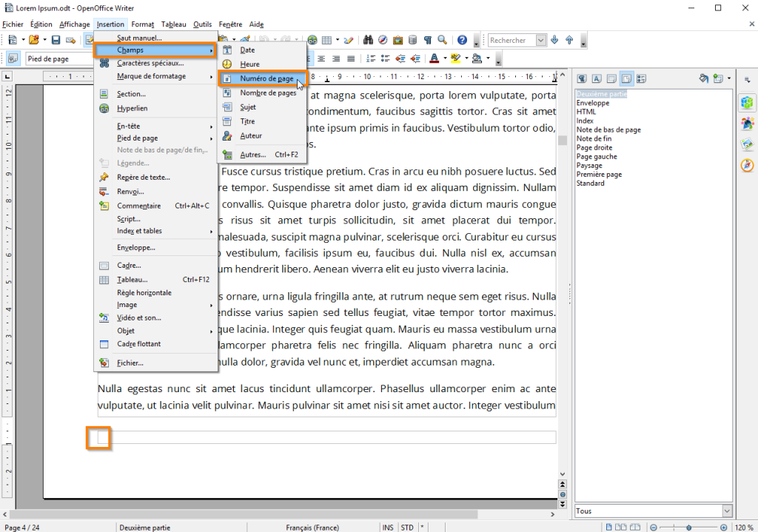Show Page Styles in sidebar

click(x=626, y=78)
